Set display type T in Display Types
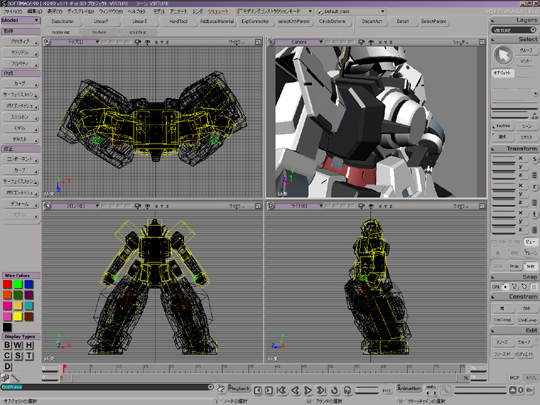The width and height of the screenshot is (540, 405). point(29,356)
